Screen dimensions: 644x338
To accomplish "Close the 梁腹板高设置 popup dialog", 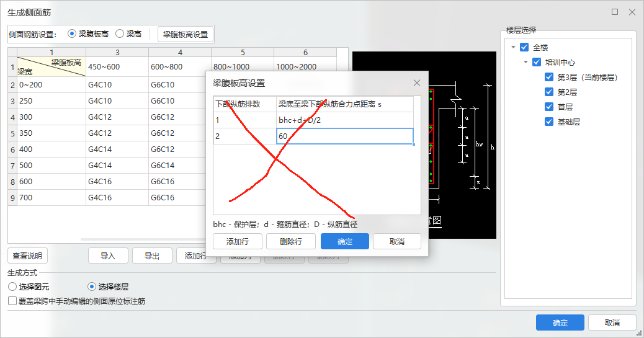I will point(417,83).
